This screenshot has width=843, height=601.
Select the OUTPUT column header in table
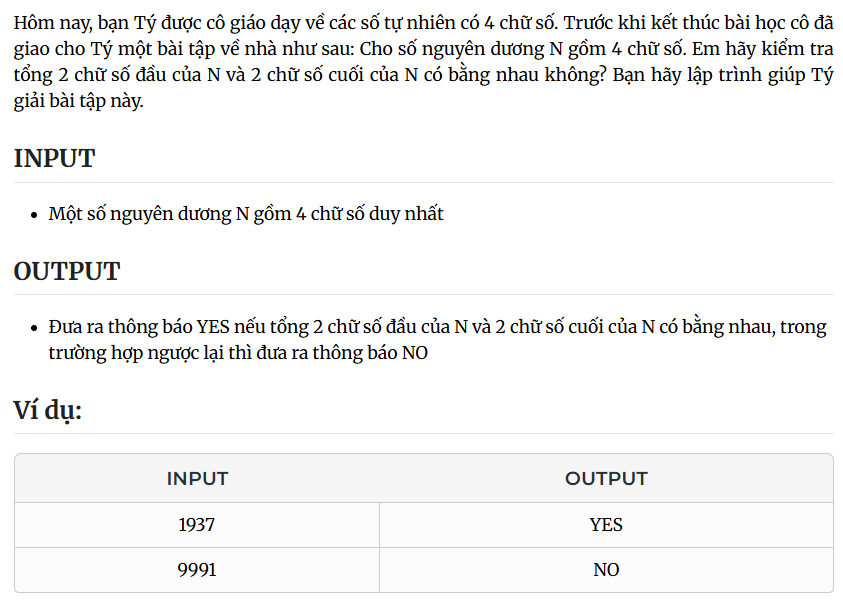click(x=606, y=478)
